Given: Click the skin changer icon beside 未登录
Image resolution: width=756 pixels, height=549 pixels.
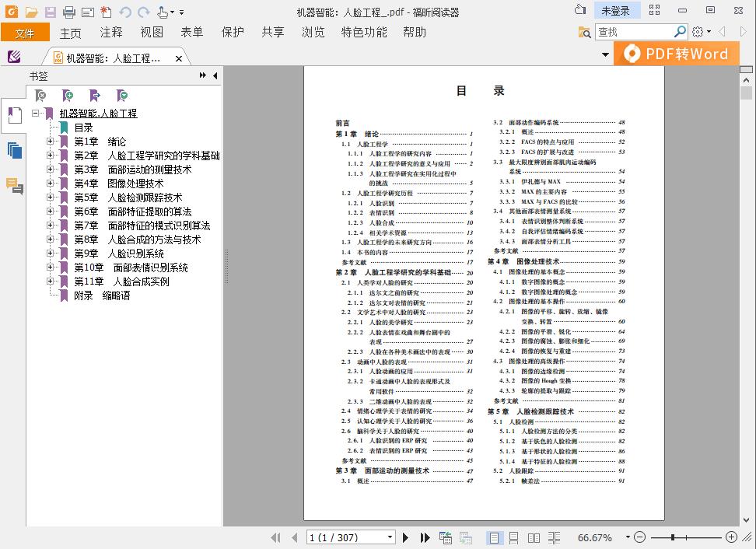Looking at the screenshot, I should [x=580, y=10].
